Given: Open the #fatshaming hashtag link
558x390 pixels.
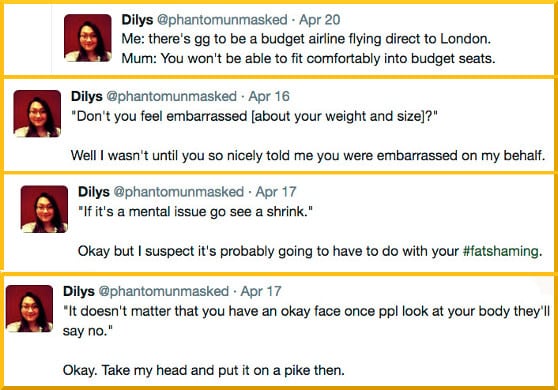Looking at the screenshot, I should (x=501, y=251).
